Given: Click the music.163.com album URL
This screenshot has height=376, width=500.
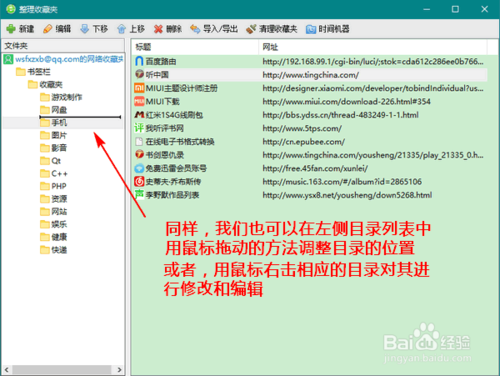Looking at the screenshot, I should (x=342, y=181).
